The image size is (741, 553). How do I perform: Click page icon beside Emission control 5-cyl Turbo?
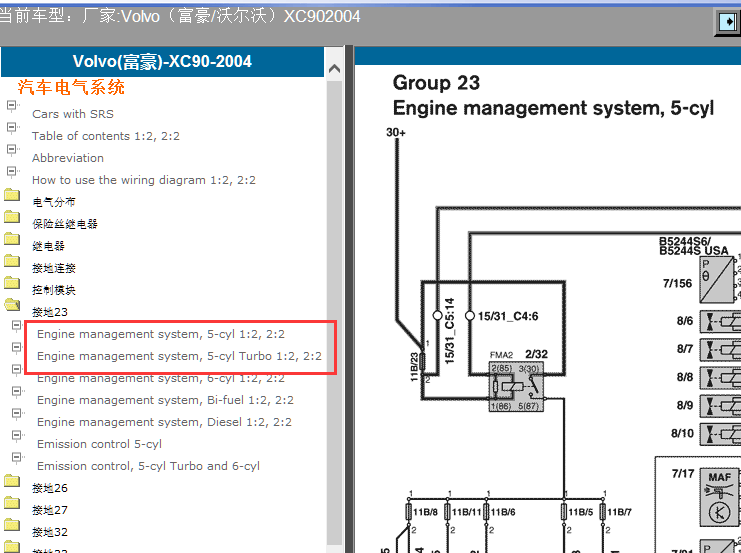click(x=17, y=458)
